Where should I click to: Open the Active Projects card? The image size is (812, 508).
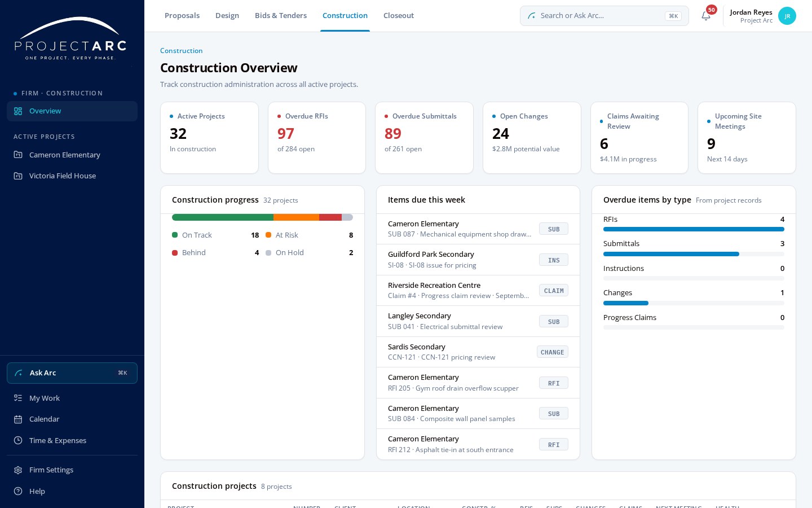(x=209, y=138)
